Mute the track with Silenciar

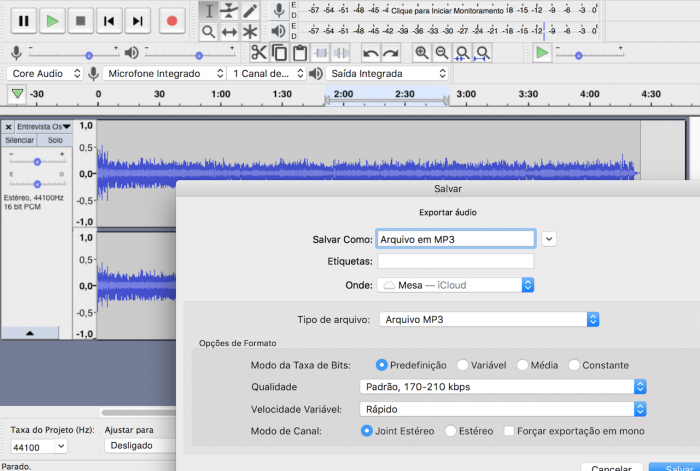19,140
